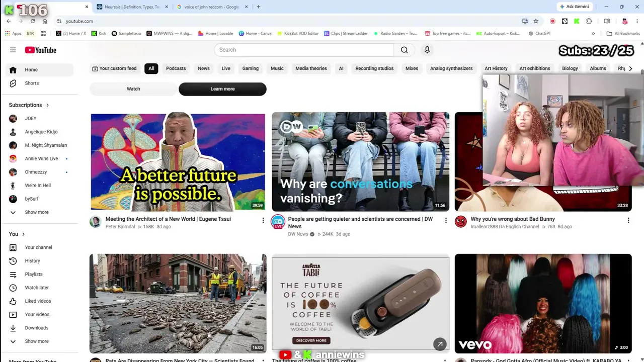Select the News filter chip

click(204, 68)
